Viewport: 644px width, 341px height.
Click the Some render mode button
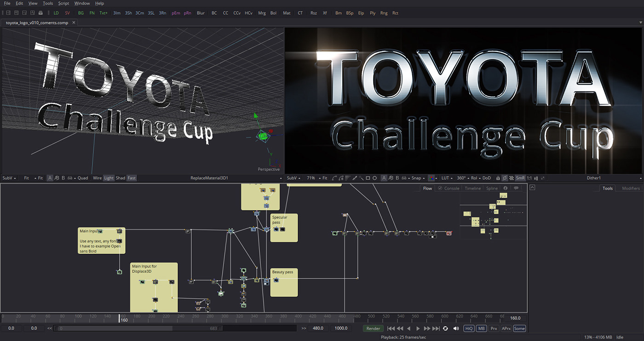(x=519, y=329)
